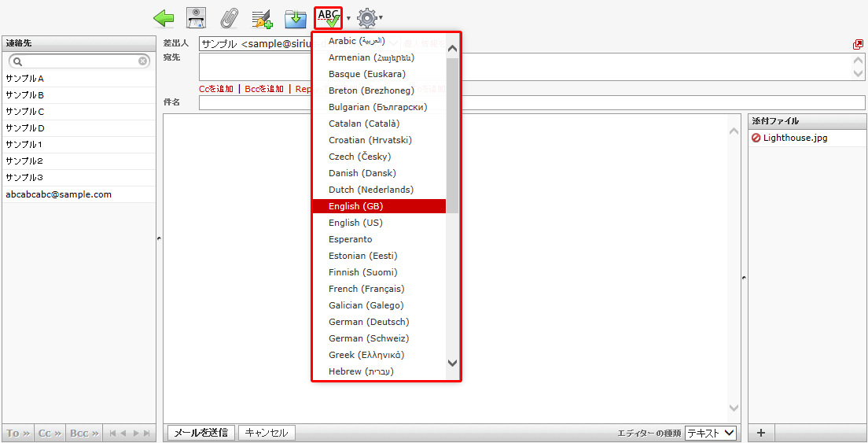This screenshot has height=443, width=868.
Task: Pick German (Deutsch) from the list
Action: [x=369, y=322]
